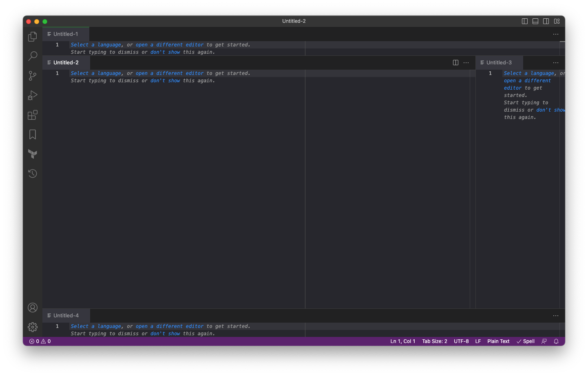The image size is (588, 376).
Task: Click the 'don't show' link in Untitled-1
Action: point(165,52)
